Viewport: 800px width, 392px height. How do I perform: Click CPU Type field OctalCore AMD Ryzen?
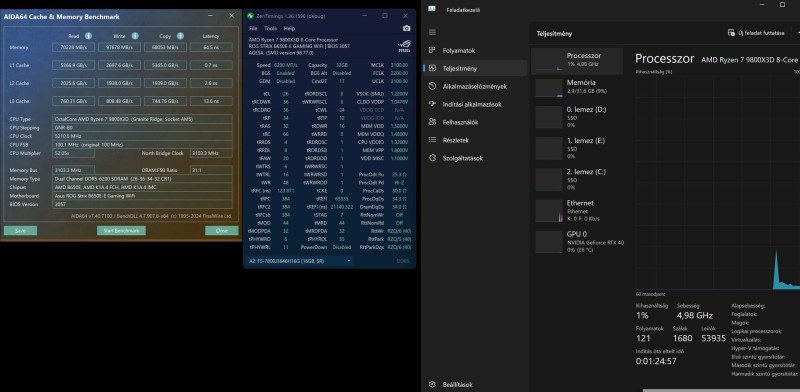142,119
